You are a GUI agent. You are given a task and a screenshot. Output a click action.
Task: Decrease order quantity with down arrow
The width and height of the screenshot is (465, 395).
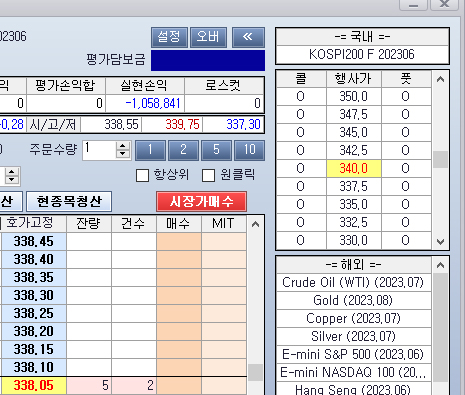click(123, 154)
